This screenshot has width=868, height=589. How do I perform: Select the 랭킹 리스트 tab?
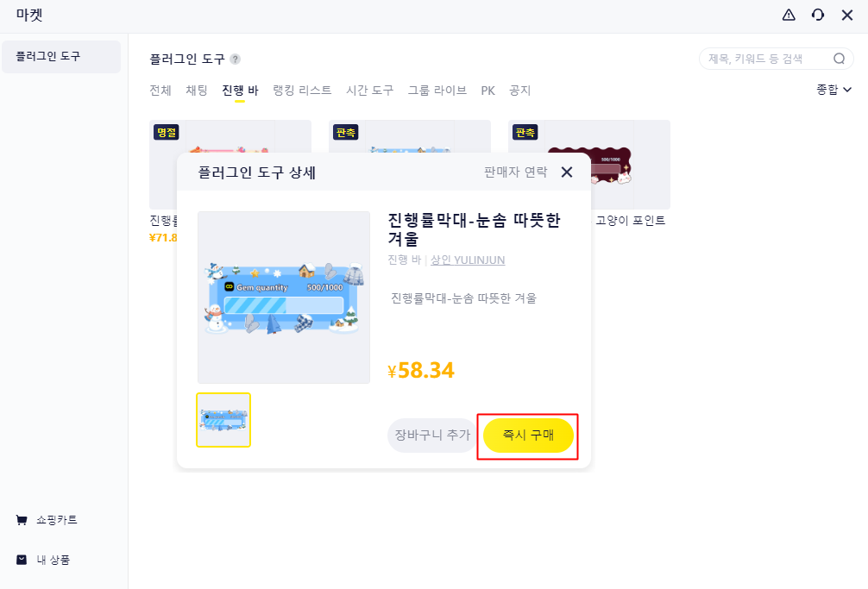[302, 91]
